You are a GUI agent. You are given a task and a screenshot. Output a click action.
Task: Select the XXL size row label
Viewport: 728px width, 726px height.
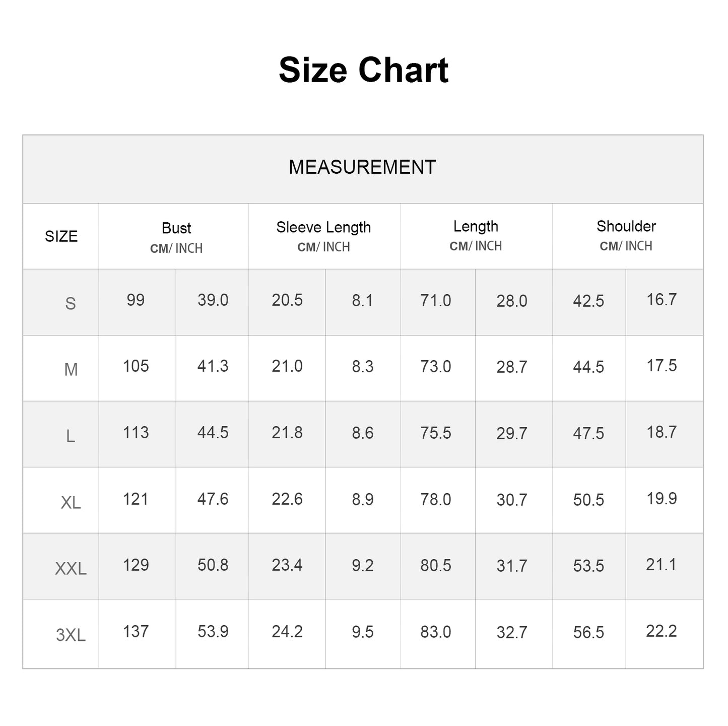[71, 569]
